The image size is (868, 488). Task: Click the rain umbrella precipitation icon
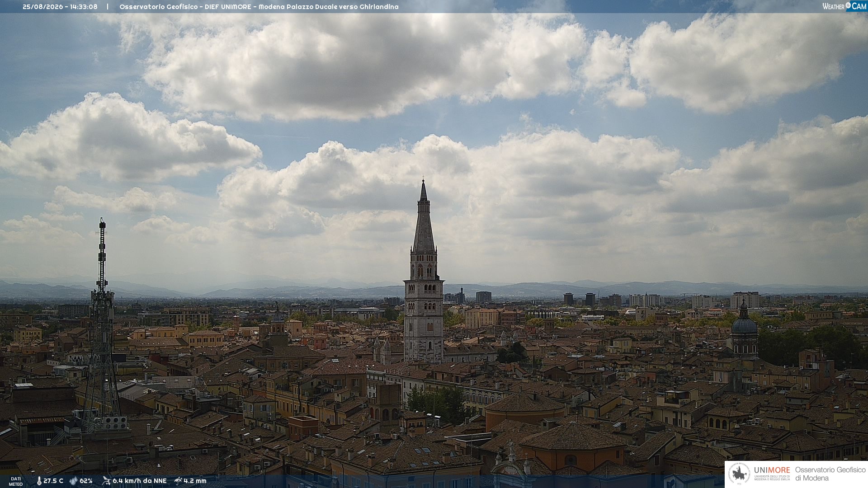[178, 481]
